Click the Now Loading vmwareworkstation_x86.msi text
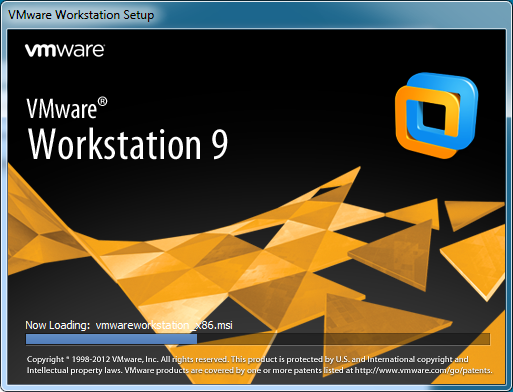This screenshot has width=513, height=392. (129, 325)
